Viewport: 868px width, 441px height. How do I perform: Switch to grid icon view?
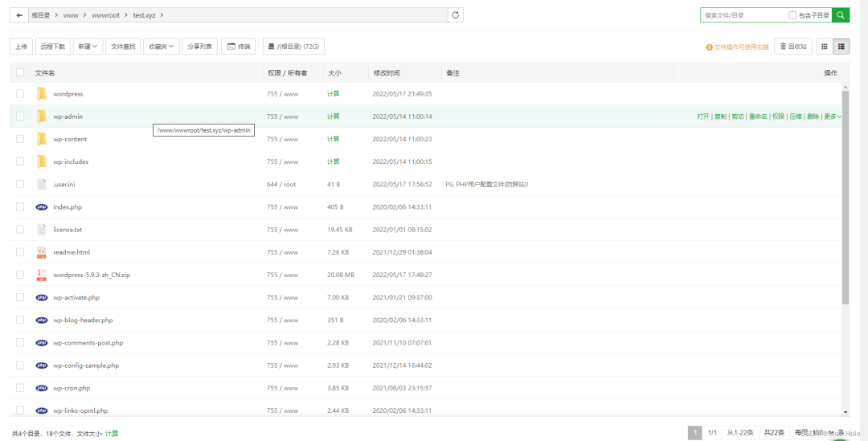click(x=824, y=47)
